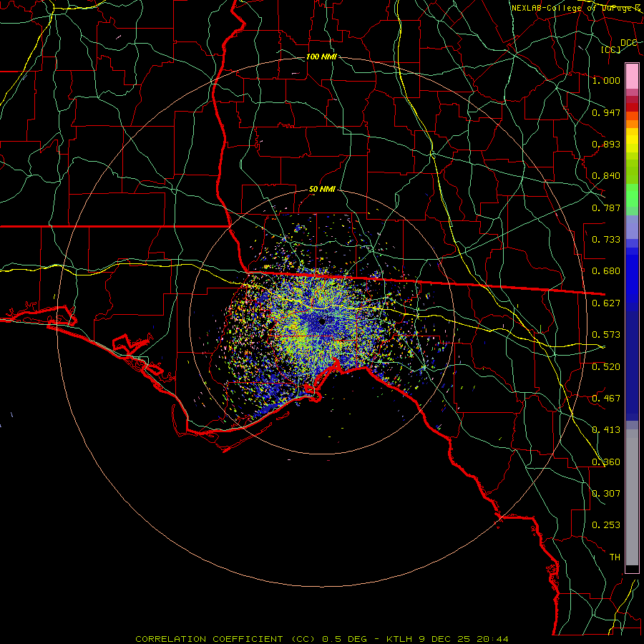This screenshot has width=644, height=644.
Task: Click the TH threshold label on scale
Action: click(x=615, y=557)
